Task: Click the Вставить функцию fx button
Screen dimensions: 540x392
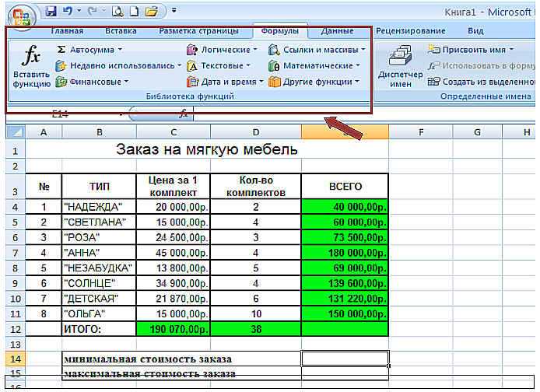Action: 31,66
